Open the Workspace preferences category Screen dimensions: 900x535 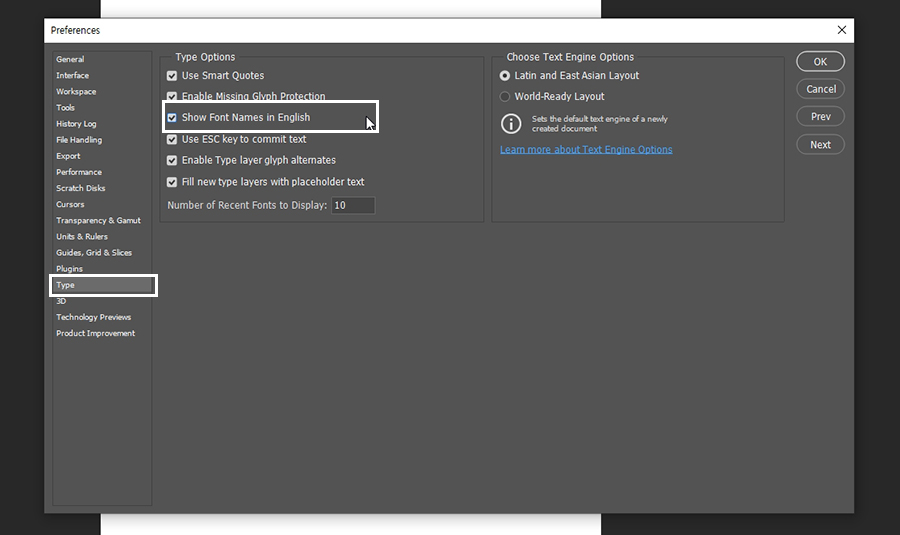(76, 91)
